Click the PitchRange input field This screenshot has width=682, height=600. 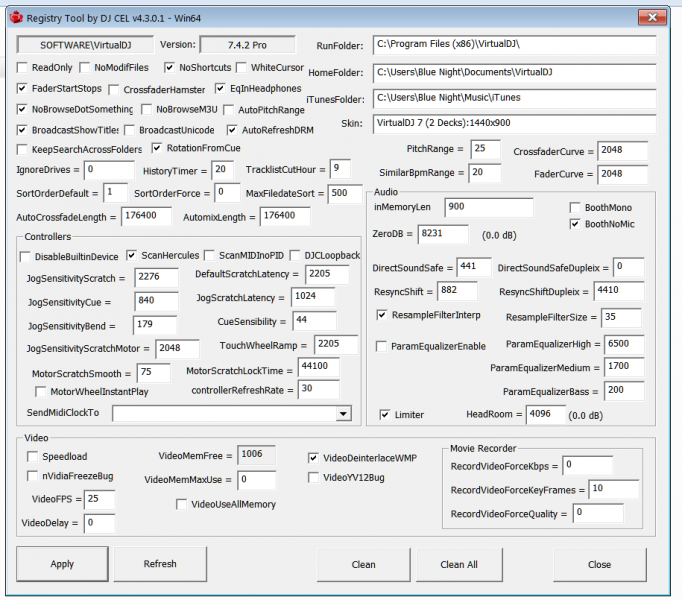[x=485, y=148]
